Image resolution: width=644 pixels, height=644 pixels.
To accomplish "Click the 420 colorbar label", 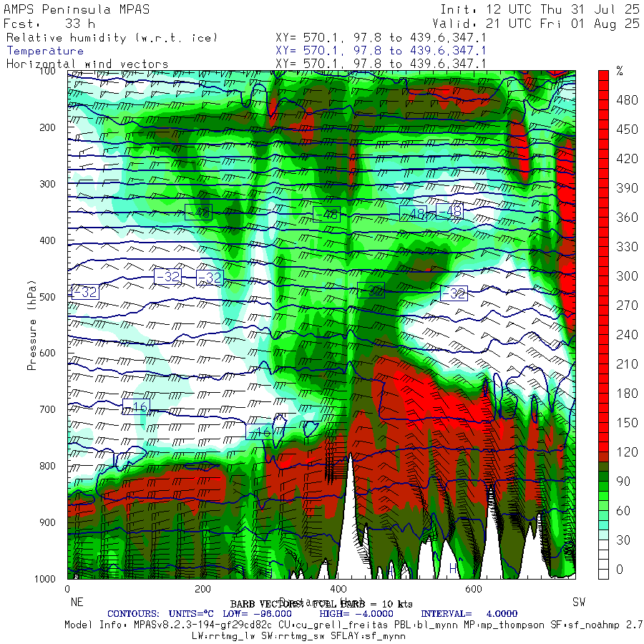I will point(627,159).
